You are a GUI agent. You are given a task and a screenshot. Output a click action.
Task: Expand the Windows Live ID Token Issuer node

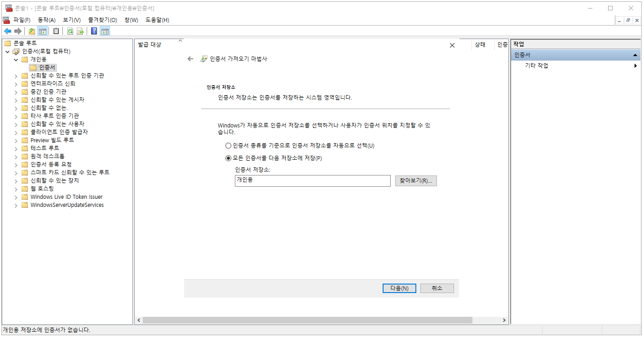17,197
